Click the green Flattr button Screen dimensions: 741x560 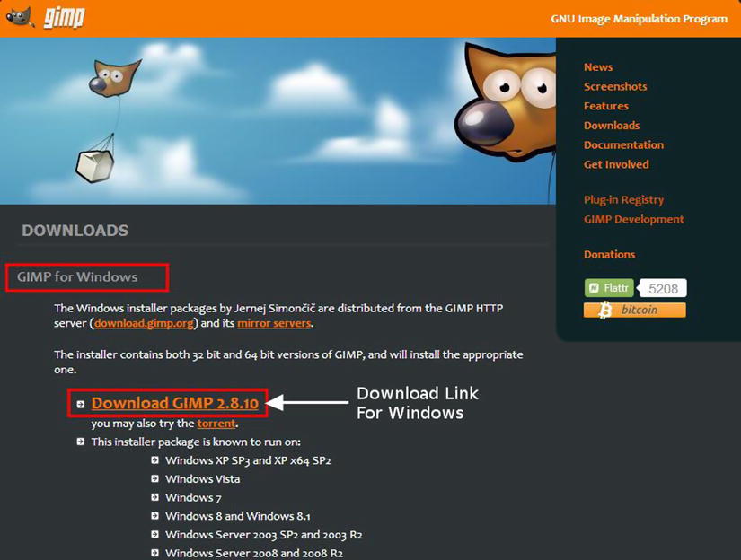609,288
